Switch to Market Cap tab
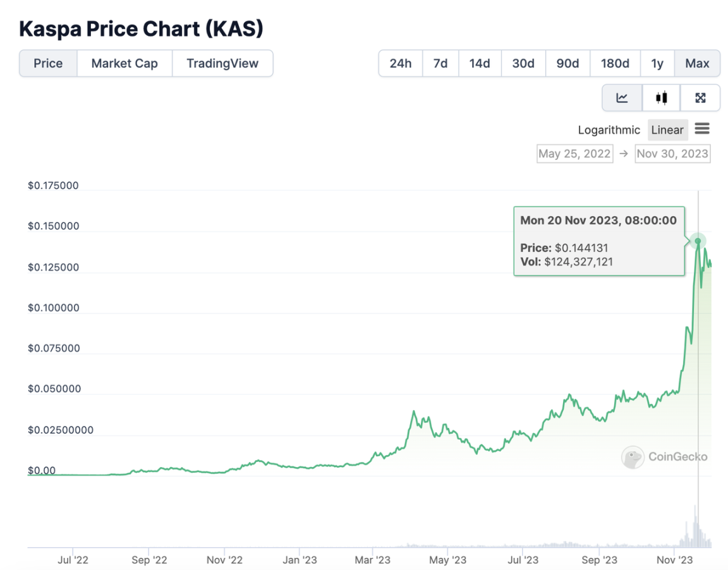728x570 pixels. pyautogui.click(x=124, y=63)
